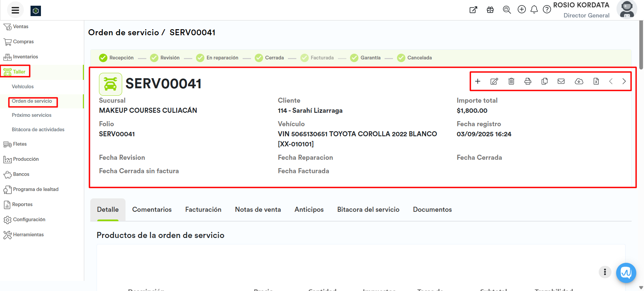This screenshot has height=291, width=644.
Task: Click the plus icon to add new order
Action: click(x=478, y=81)
